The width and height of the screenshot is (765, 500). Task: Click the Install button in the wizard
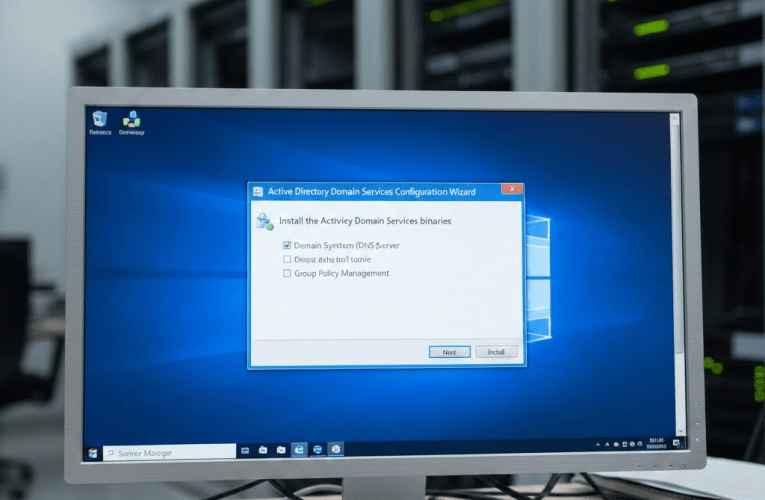496,352
